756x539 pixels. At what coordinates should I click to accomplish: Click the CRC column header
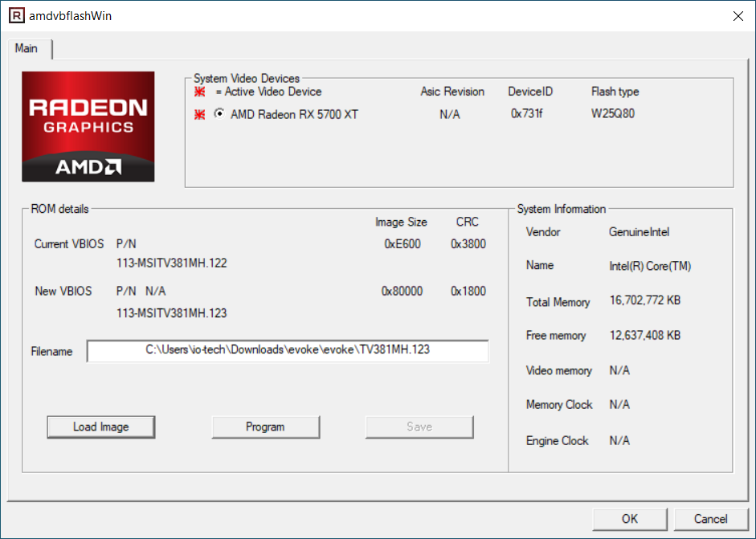(468, 222)
